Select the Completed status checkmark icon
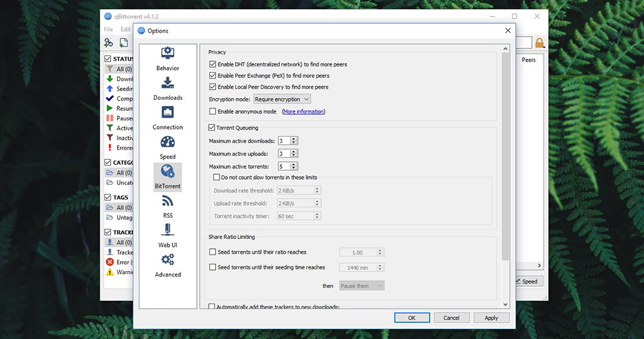The height and width of the screenshot is (339, 644). tap(109, 99)
